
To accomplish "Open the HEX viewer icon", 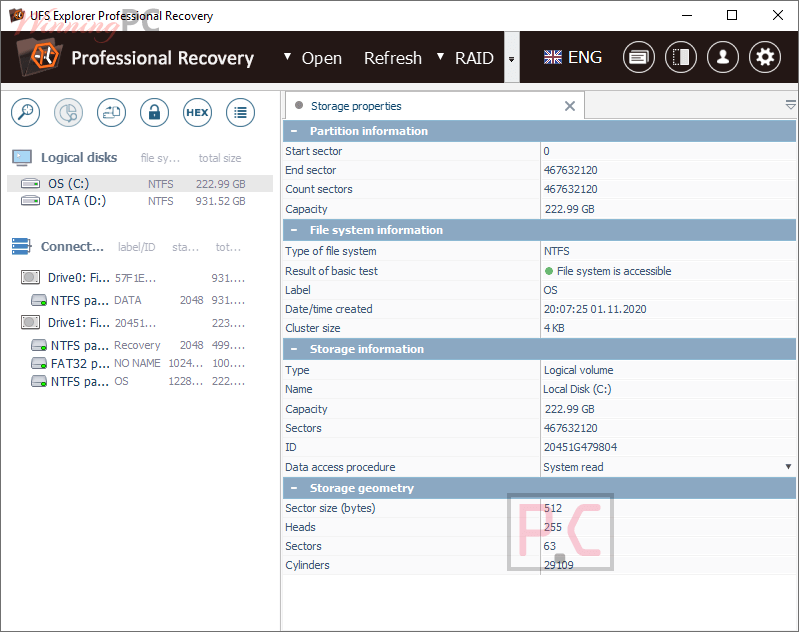I will [197, 113].
